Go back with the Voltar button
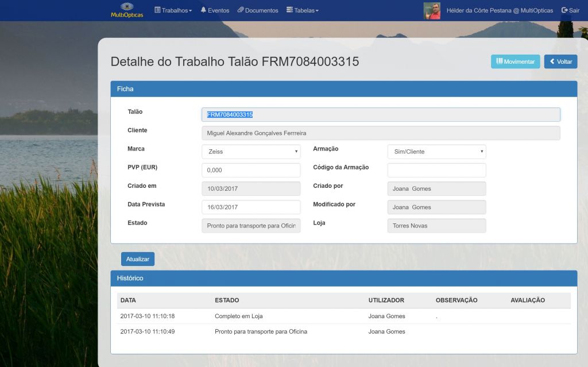Image resolution: width=588 pixels, height=367 pixels. (x=560, y=61)
